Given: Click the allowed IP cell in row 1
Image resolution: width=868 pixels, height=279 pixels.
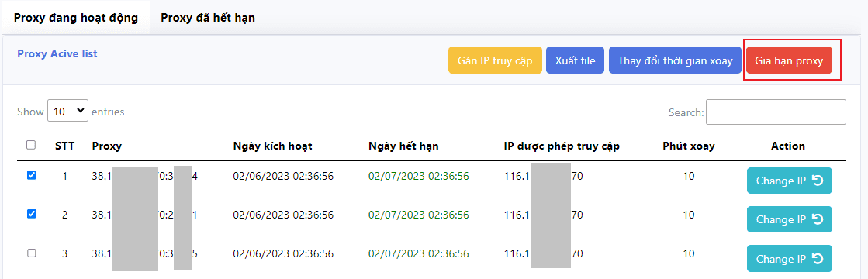Looking at the screenshot, I should [543, 176].
